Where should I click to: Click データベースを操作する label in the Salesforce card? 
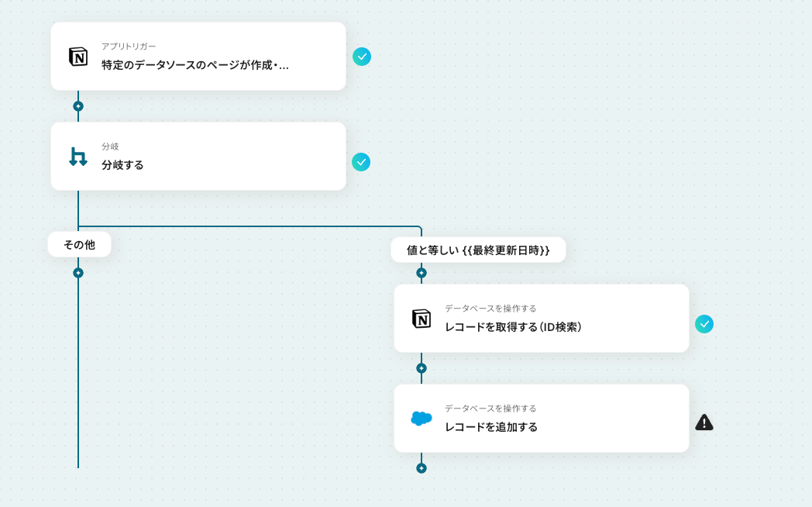[x=490, y=409]
